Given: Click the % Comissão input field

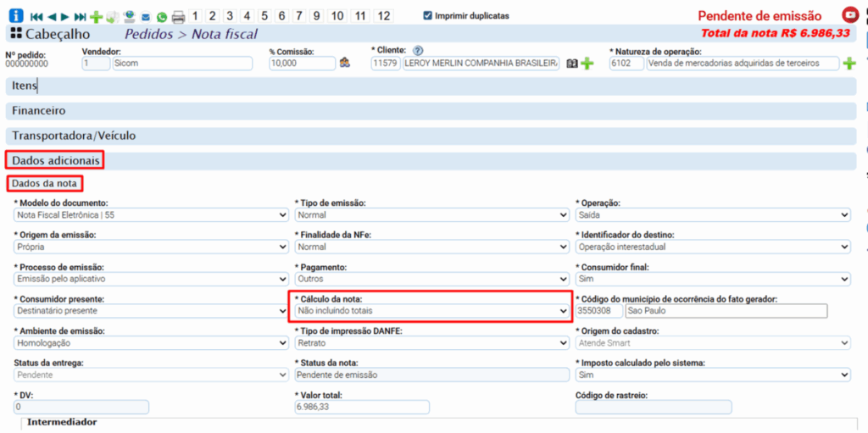Looking at the screenshot, I should 303,63.
